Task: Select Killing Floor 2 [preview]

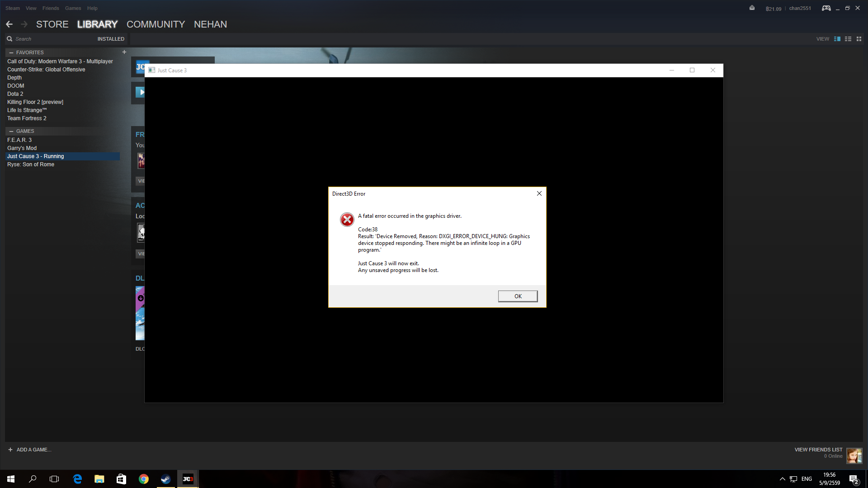Action: click(35, 102)
